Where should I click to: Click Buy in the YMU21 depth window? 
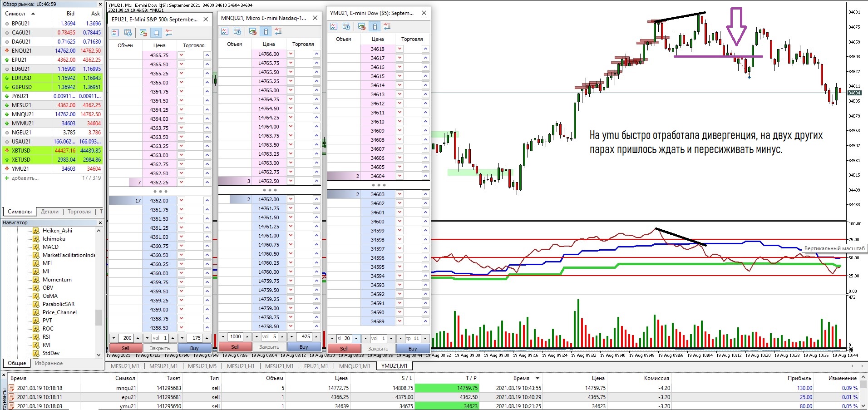413,349
